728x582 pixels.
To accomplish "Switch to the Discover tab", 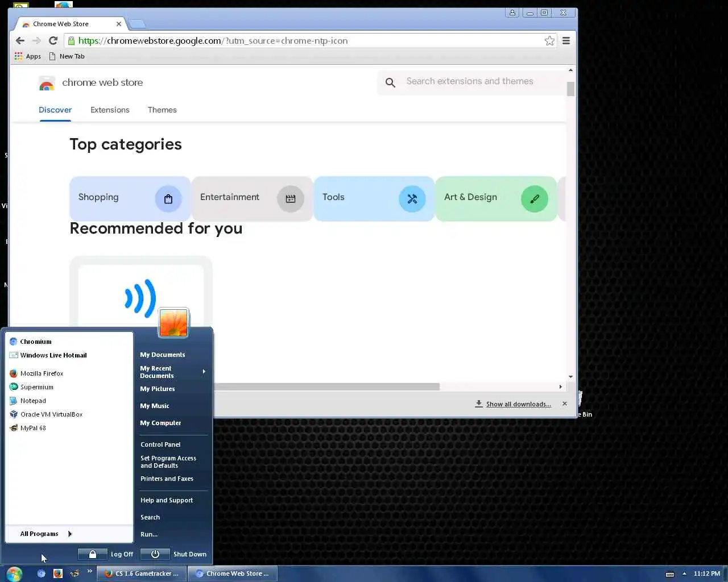I will (55, 110).
